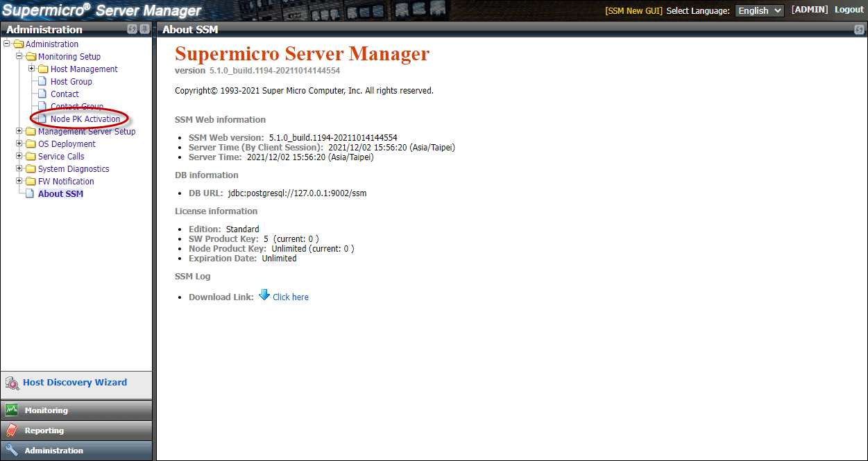Open the Service Calls tree item

[61, 157]
